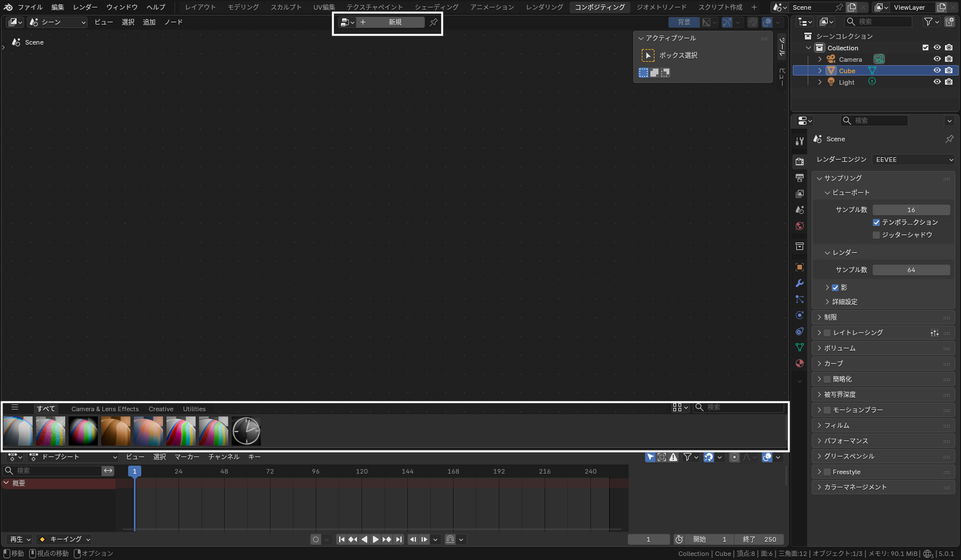Open the View Layer properties tab

pos(800,194)
